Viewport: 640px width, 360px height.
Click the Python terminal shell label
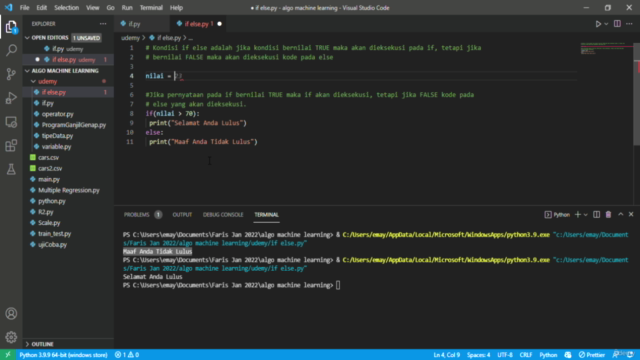(557, 215)
